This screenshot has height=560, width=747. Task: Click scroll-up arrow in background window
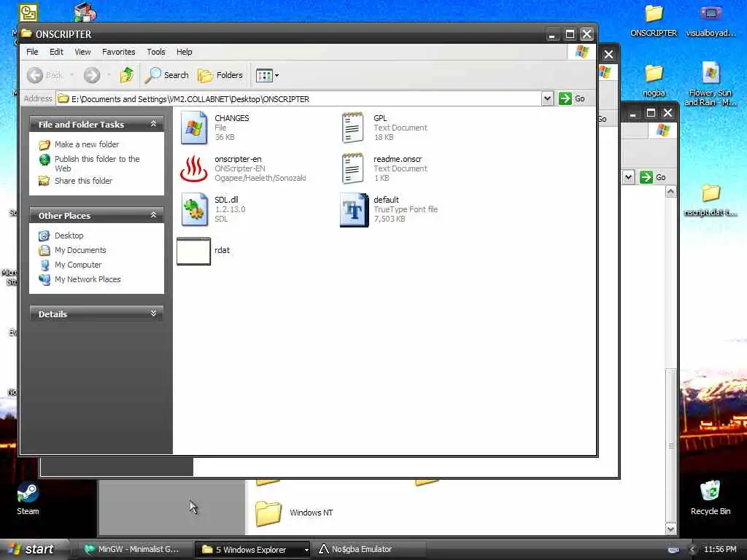pyautogui.click(x=671, y=192)
